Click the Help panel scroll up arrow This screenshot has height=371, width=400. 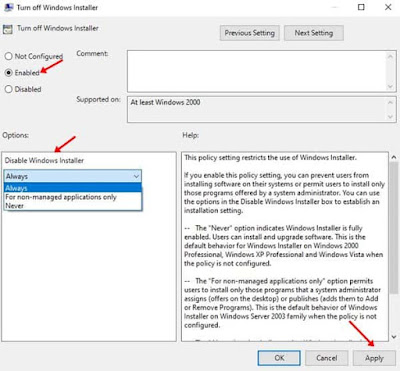tap(394, 157)
